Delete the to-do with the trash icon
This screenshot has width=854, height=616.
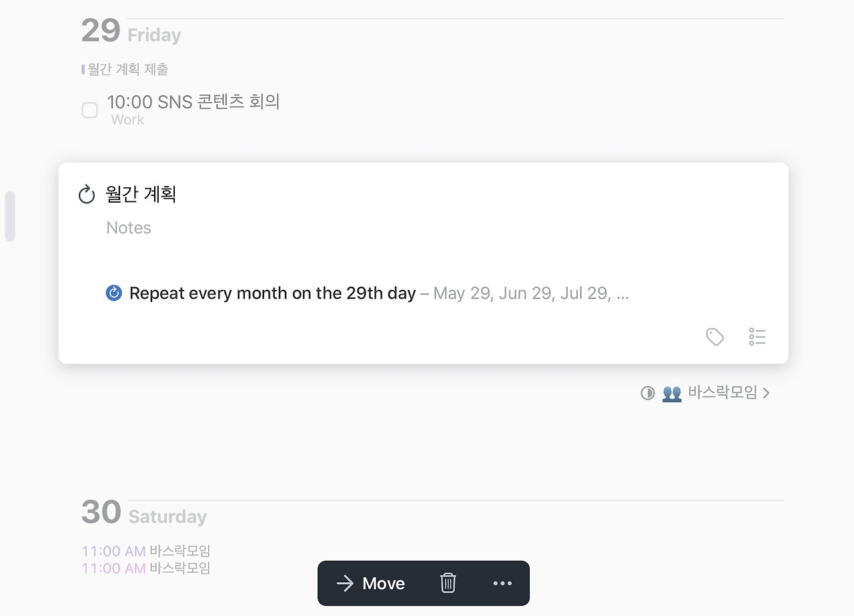[448, 583]
